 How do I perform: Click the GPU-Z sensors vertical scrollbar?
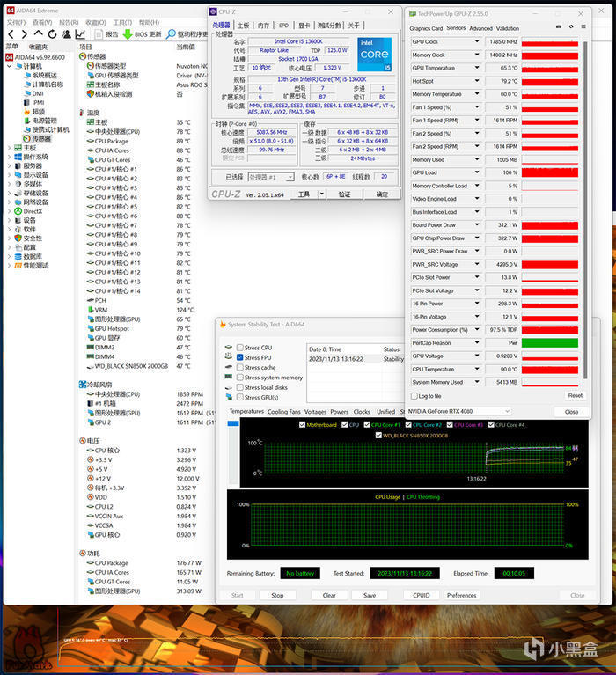tap(585, 210)
